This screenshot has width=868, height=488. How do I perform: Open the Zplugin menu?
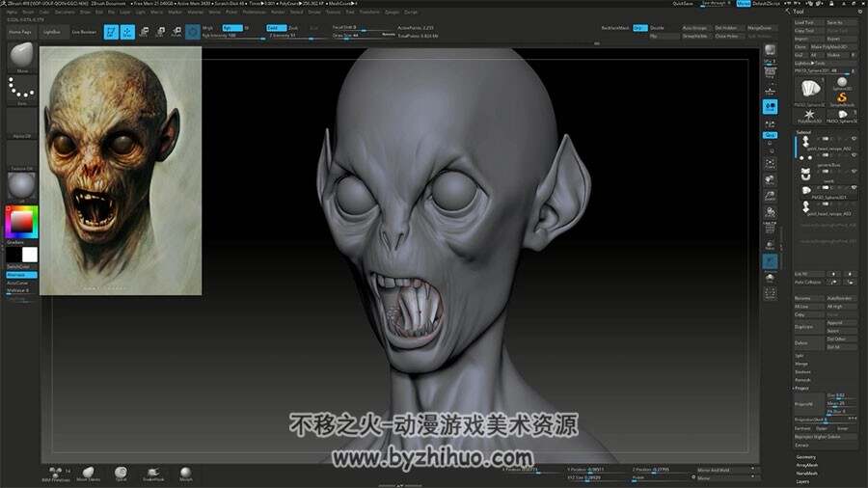click(x=392, y=12)
